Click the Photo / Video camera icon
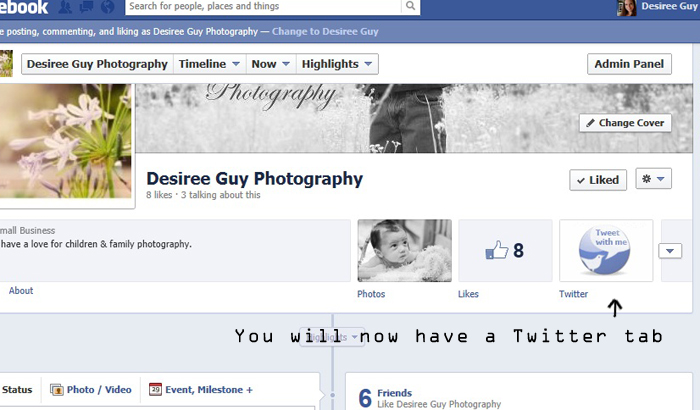 57,390
